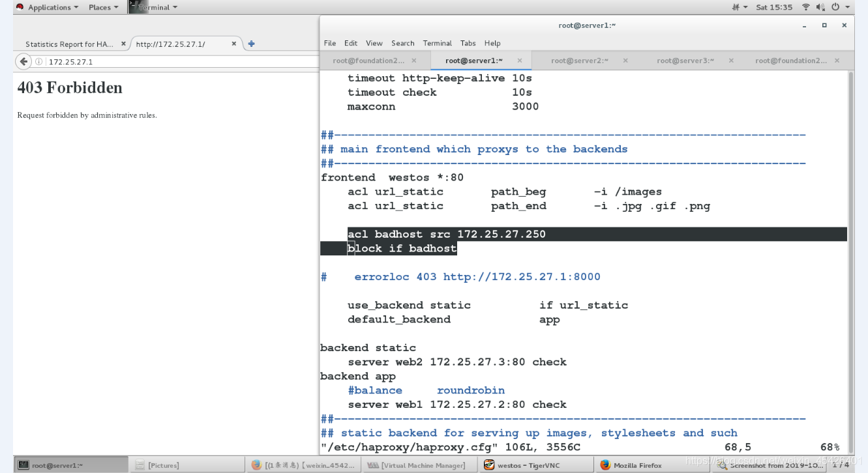Click the 1/4 workspace switcher
Viewport: 868px width, 473px height.
point(841,465)
